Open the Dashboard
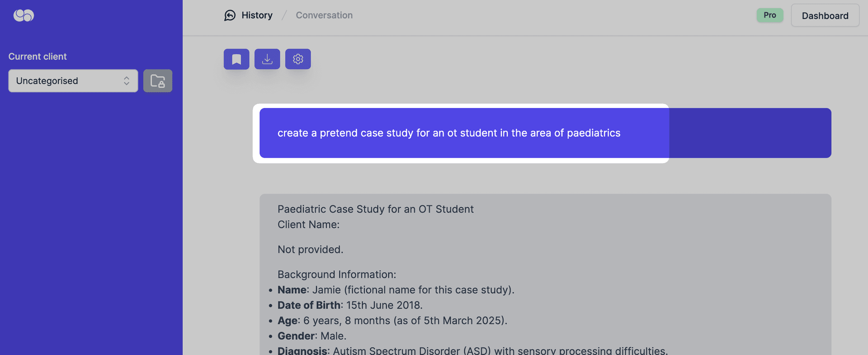The image size is (868, 355). coord(825,15)
